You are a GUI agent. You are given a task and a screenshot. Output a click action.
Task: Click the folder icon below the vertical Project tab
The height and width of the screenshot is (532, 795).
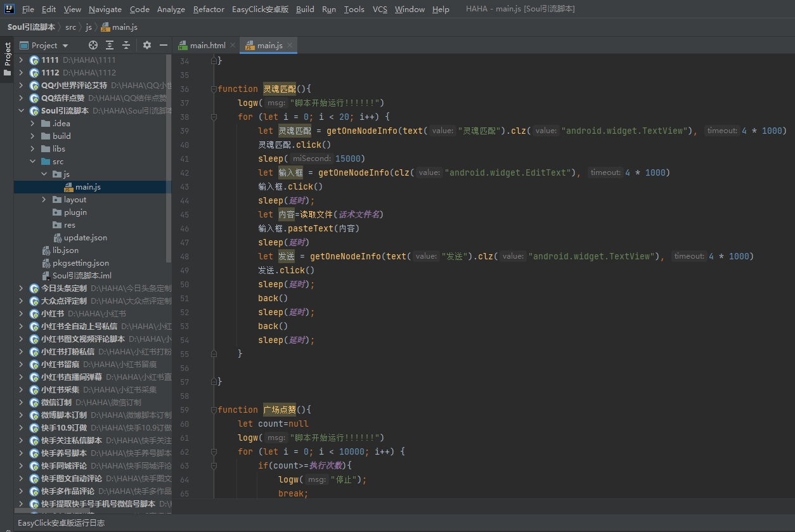[7, 73]
